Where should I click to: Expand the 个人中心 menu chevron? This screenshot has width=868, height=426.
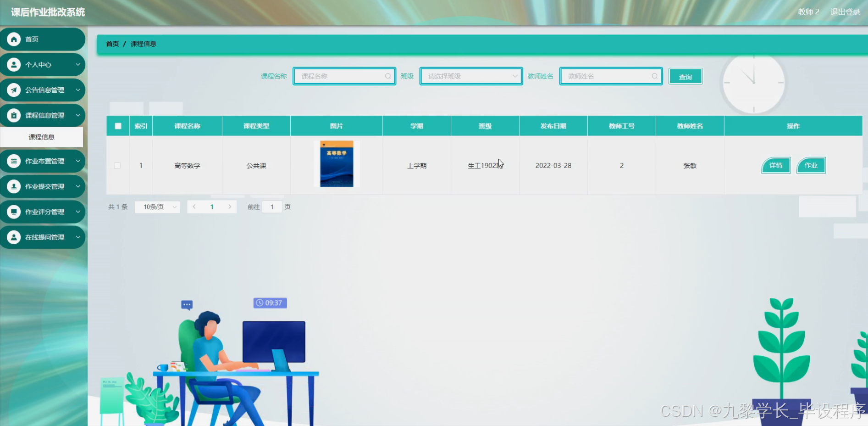(x=78, y=65)
